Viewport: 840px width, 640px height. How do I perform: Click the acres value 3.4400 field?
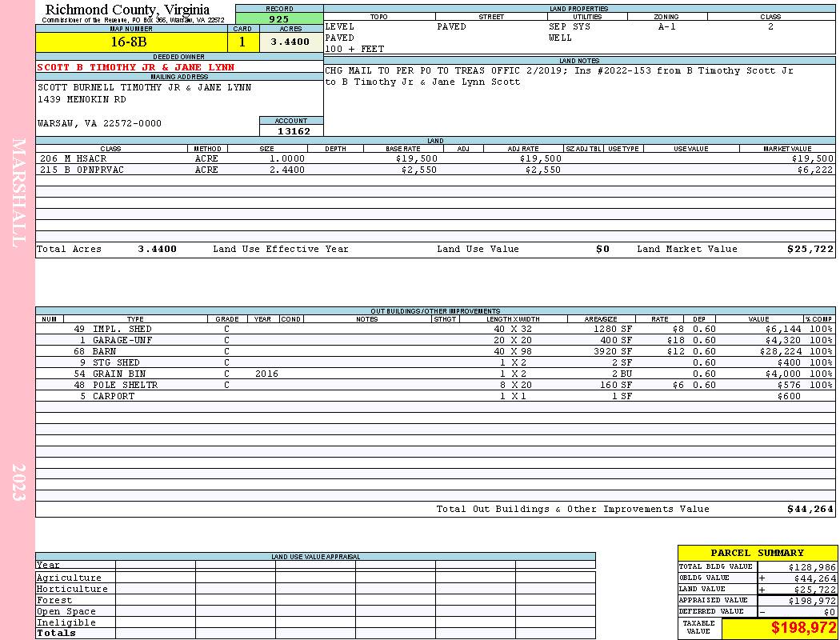click(x=291, y=42)
